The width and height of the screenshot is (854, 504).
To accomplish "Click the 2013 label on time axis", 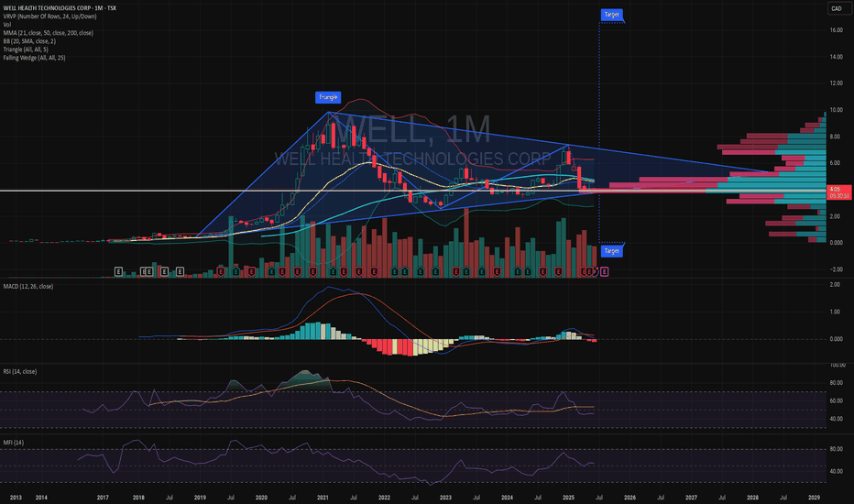I will click(x=16, y=498).
